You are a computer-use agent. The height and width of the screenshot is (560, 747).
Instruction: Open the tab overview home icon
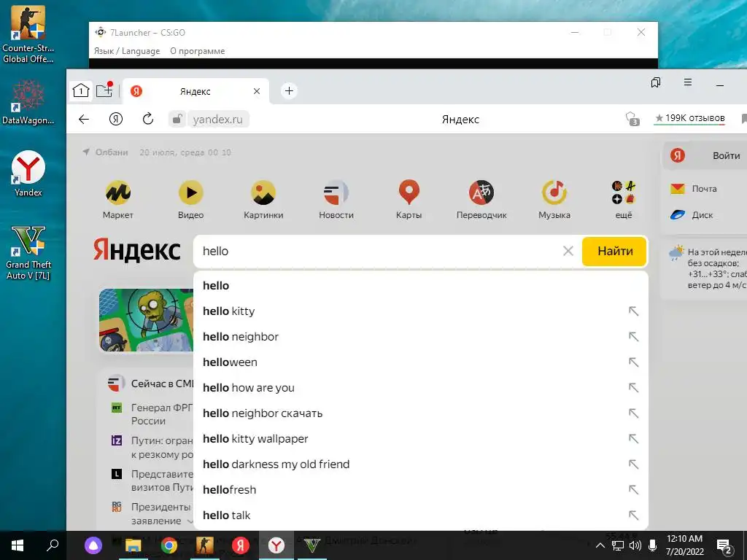(81, 90)
